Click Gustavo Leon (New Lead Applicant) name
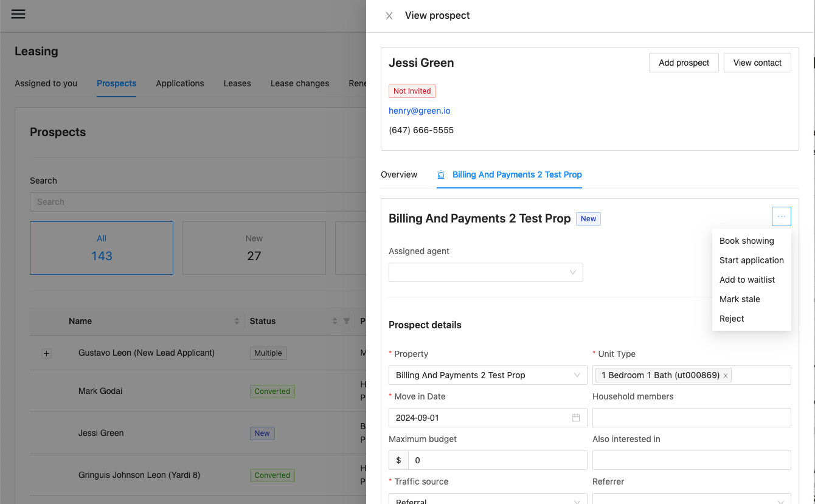The height and width of the screenshot is (504, 815). tap(147, 353)
